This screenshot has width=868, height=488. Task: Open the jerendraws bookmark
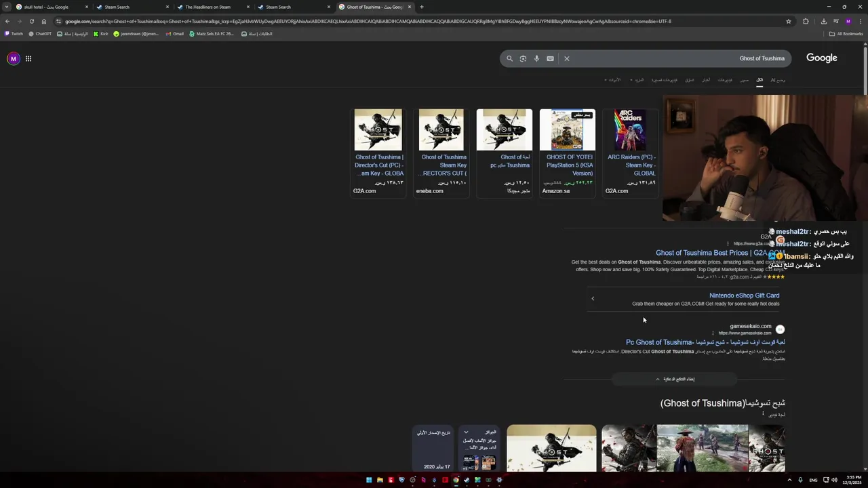(x=136, y=33)
